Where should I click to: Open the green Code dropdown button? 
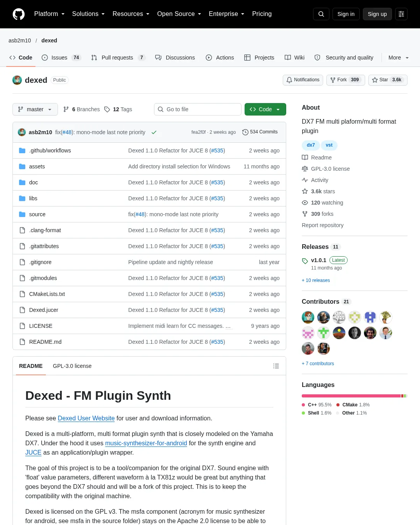[x=265, y=109]
